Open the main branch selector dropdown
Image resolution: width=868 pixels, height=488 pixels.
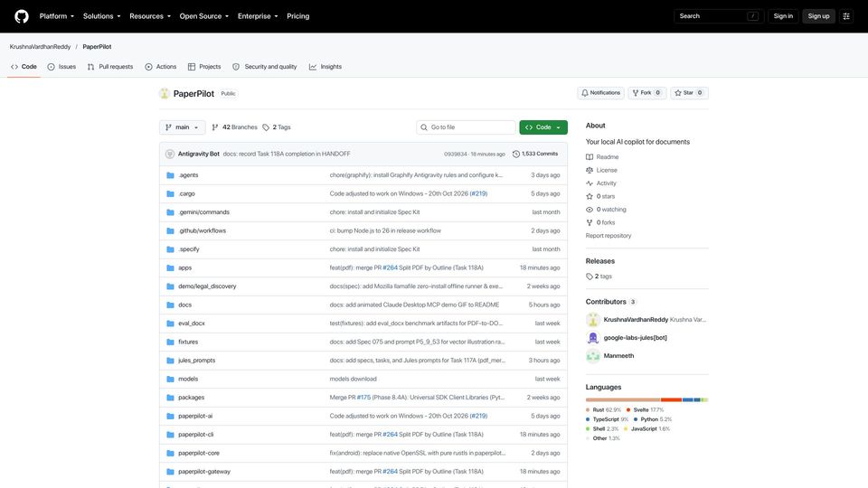pos(182,127)
